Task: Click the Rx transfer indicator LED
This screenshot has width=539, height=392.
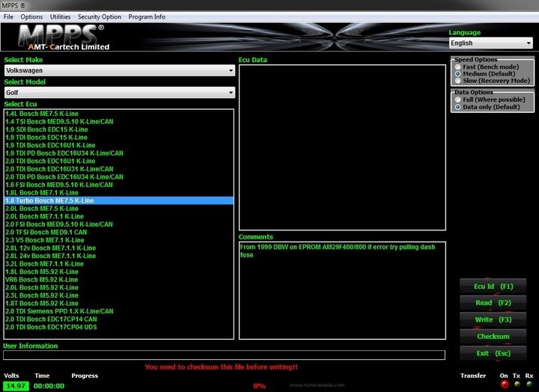Action: (529, 385)
